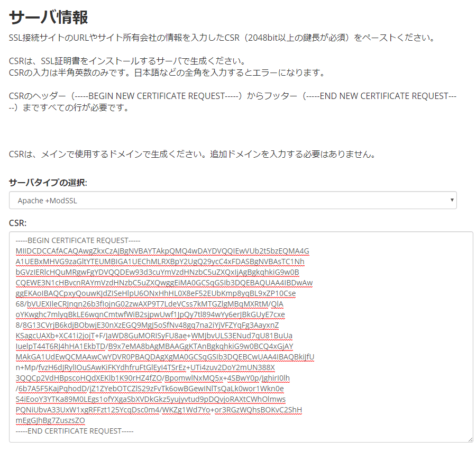Click the CSR line starting with 8/8G13CVrjB6
Viewport: 476px width, 450px height.
(x=147, y=325)
